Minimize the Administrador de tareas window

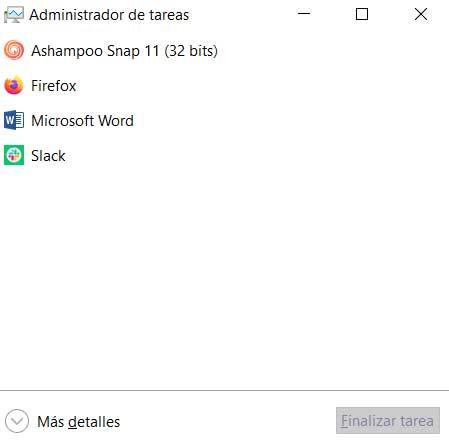(304, 14)
